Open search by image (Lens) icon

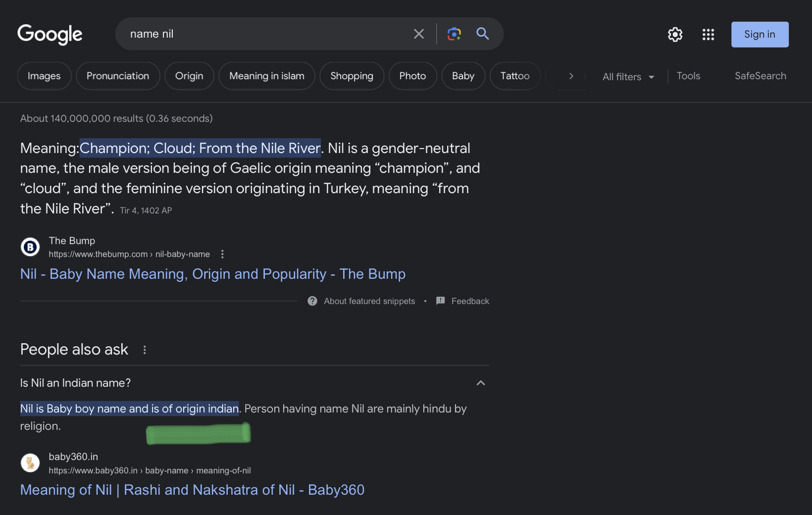point(454,34)
